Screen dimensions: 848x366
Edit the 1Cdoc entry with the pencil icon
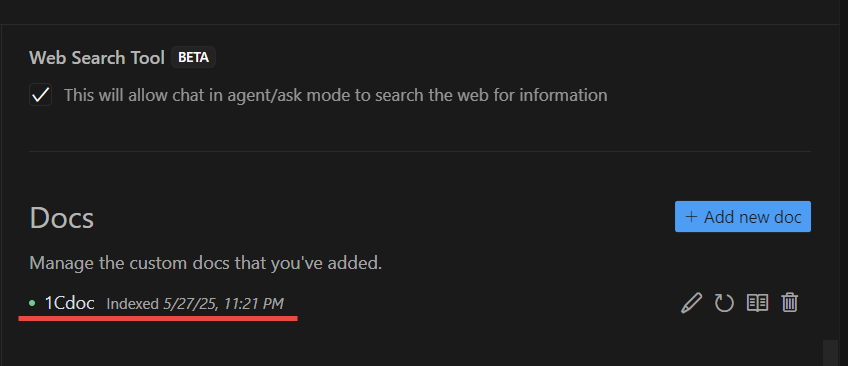pos(691,303)
